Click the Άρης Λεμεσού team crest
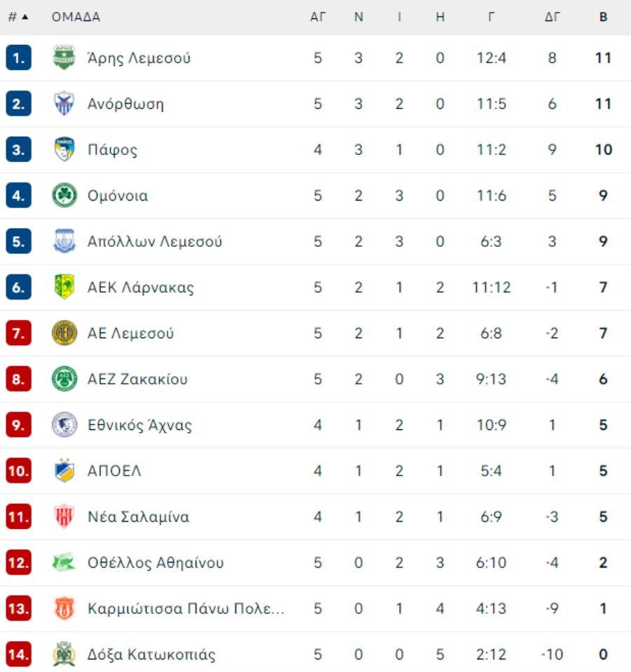 point(64,58)
